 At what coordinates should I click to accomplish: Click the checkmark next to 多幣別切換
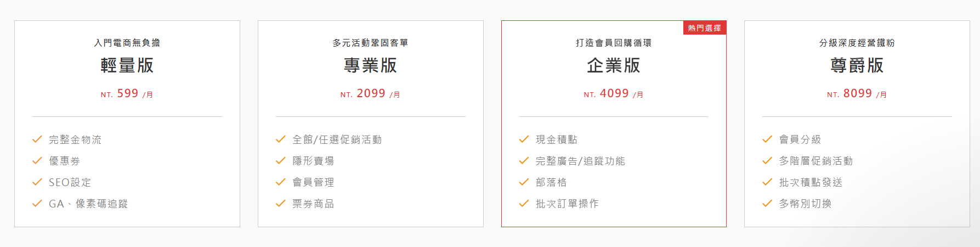767,204
